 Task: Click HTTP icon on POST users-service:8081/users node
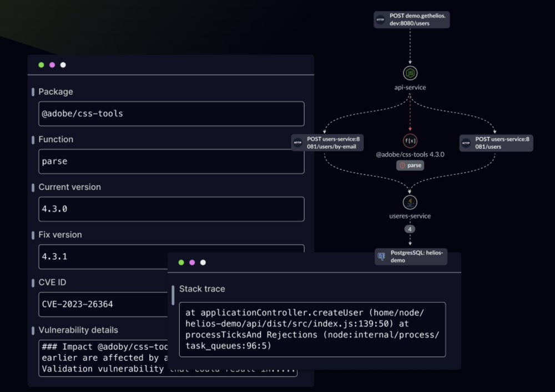coord(466,143)
